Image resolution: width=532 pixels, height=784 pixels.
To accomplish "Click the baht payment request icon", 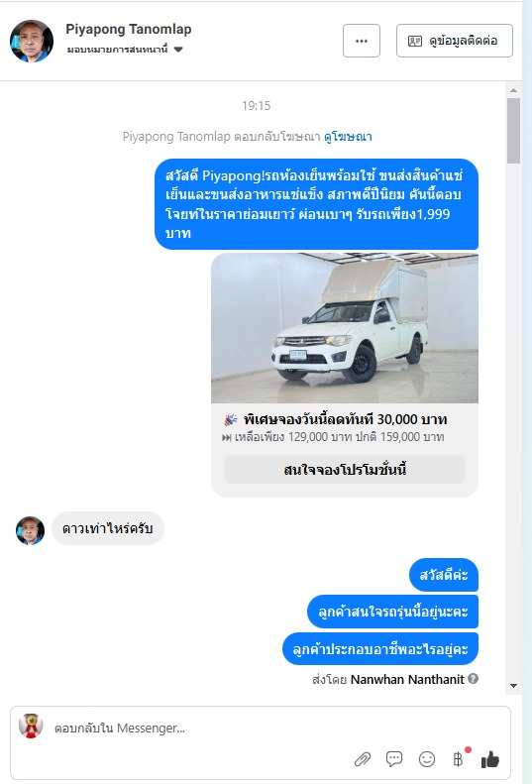I will 458,759.
